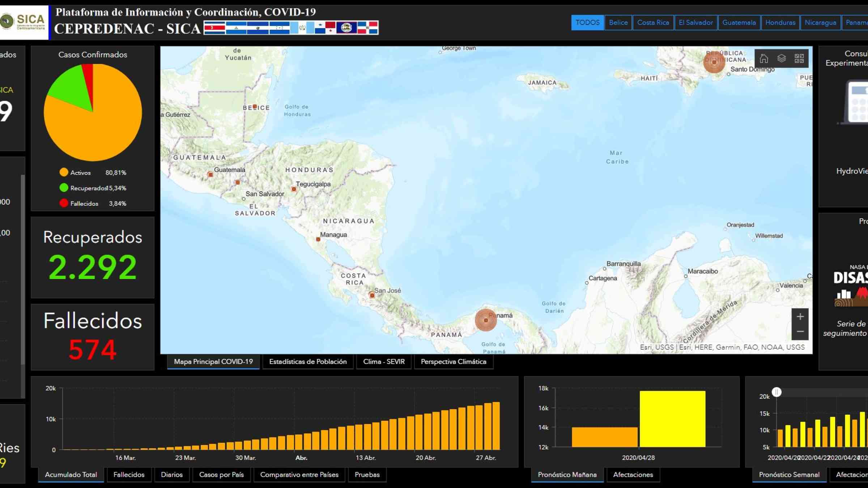Select the Acumulado Total chart tab
868x488 pixels.
click(71, 475)
